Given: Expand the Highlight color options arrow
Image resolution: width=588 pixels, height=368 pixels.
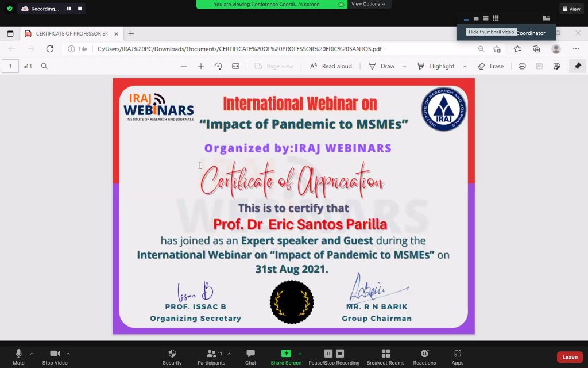Looking at the screenshot, I should click(465, 66).
